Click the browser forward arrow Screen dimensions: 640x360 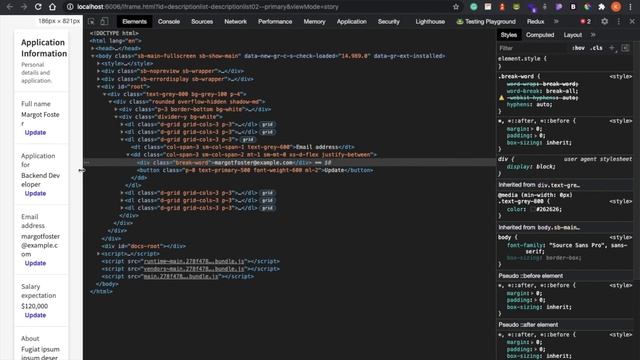coord(24,7)
